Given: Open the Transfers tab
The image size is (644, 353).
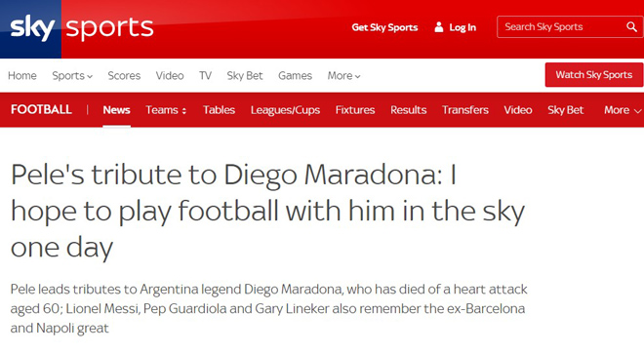Looking at the screenshot, I should point(465,110).
